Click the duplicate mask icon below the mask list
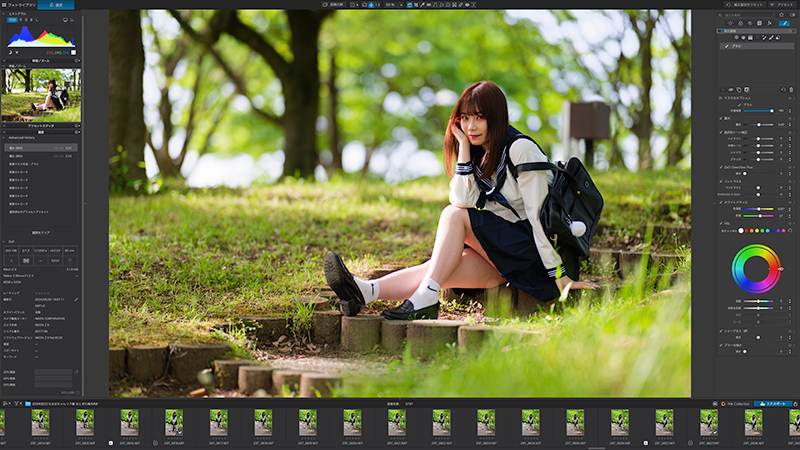The width and height of the screenshot is (800, 450). 739,90
